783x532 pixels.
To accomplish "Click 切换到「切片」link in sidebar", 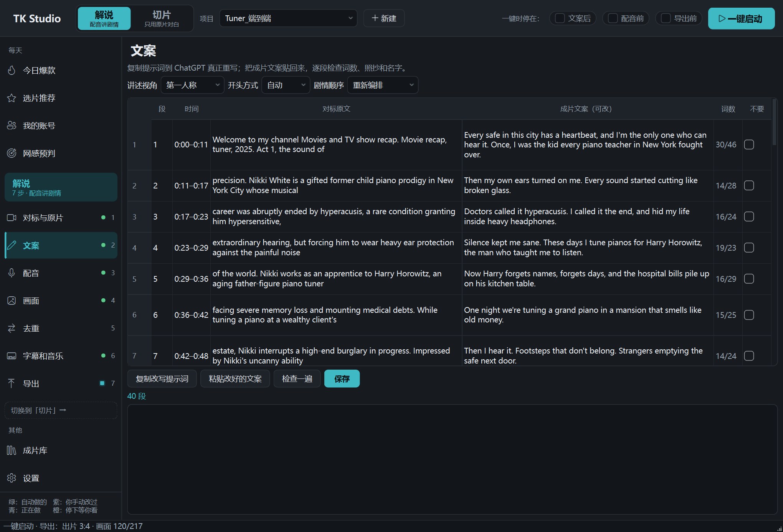I will coord(61,410).
